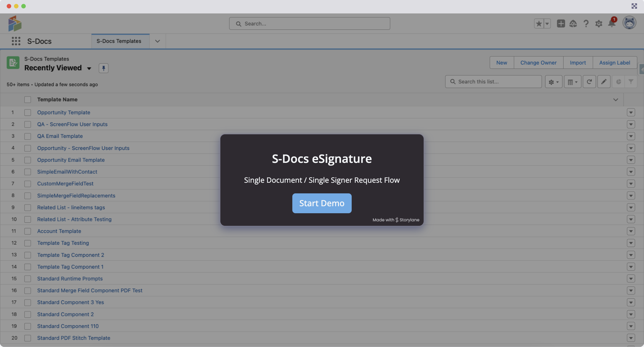The width and height of the screenshot is (644, 347).
Task: Expand the collapsed side panel handle
Action: point(641,69)
